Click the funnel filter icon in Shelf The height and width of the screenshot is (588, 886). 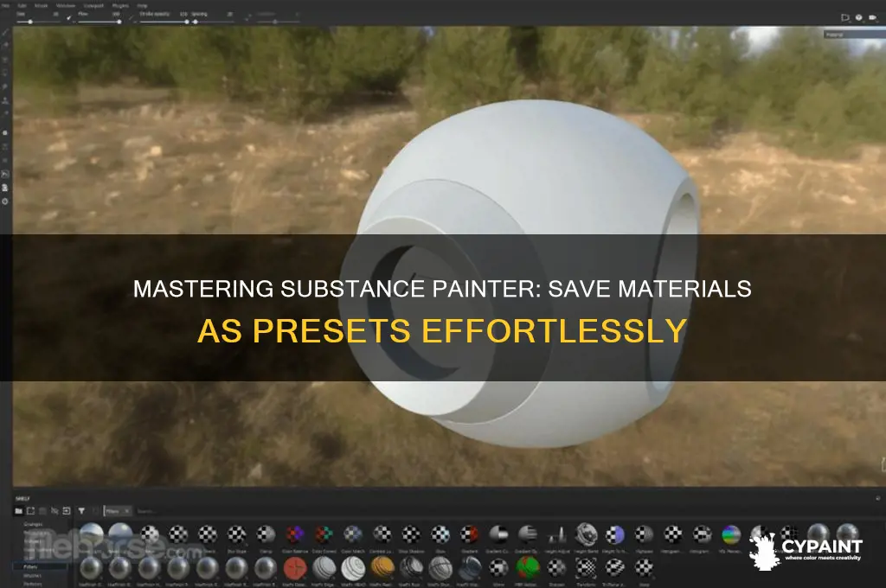tap(81, 511)
